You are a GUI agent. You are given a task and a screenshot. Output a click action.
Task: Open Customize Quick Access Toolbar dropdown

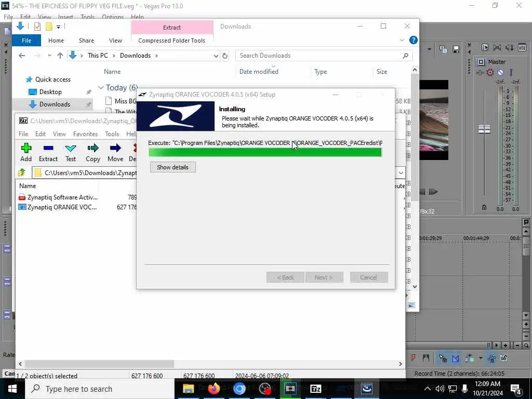pos(58,26)
